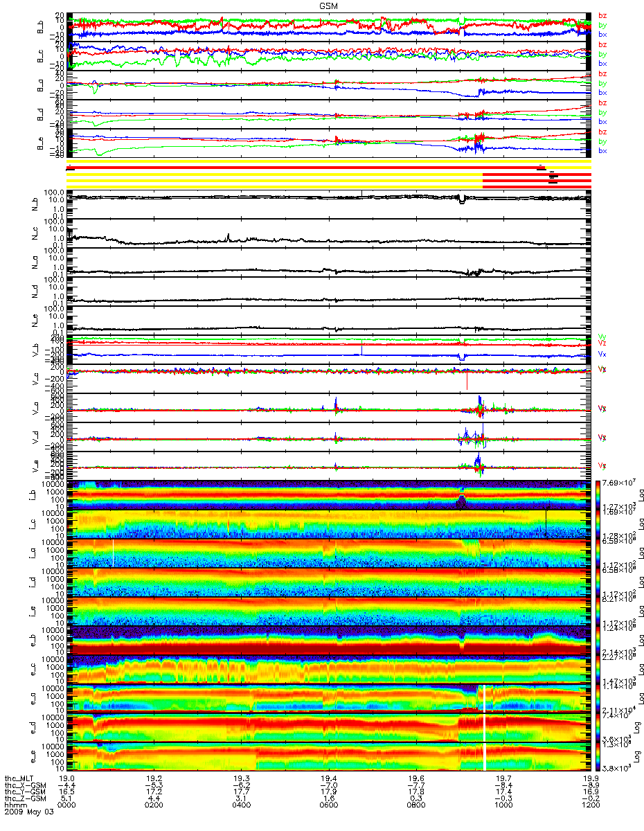644x831 pixels.
Task: Click the -5.3 X-GSM value
Action: click(153, 785)
